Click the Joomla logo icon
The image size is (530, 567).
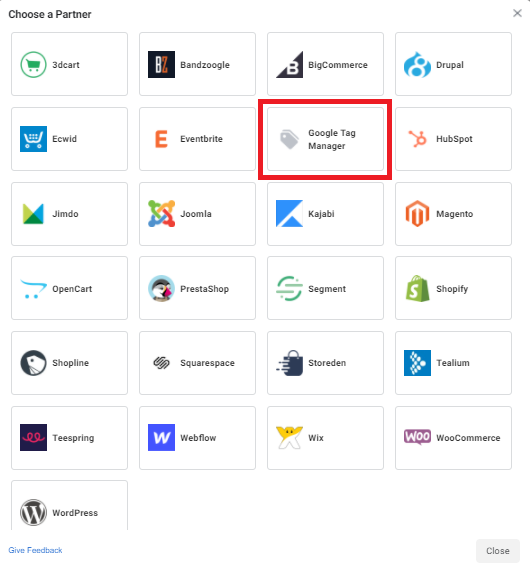pos(161,214)
